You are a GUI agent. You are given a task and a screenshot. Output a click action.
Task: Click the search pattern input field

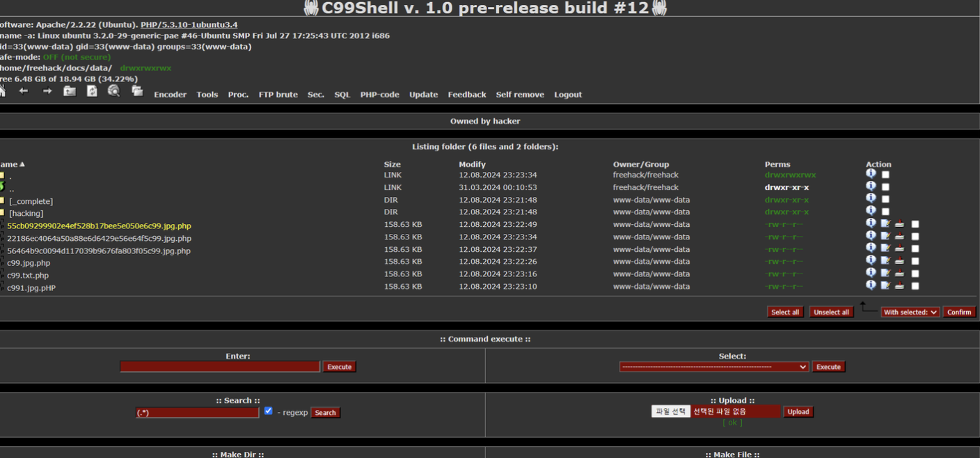pyautogui.click(x=197, y=413)
